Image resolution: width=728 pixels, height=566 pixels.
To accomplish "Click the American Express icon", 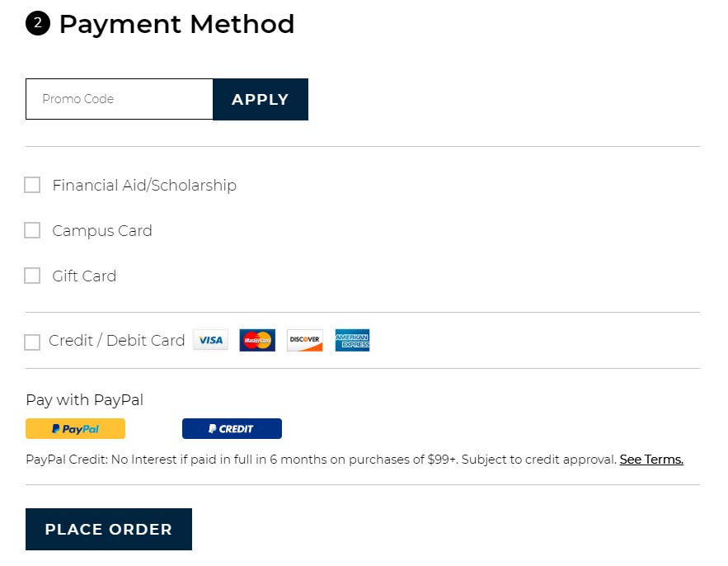I will (x=352, y=340).
